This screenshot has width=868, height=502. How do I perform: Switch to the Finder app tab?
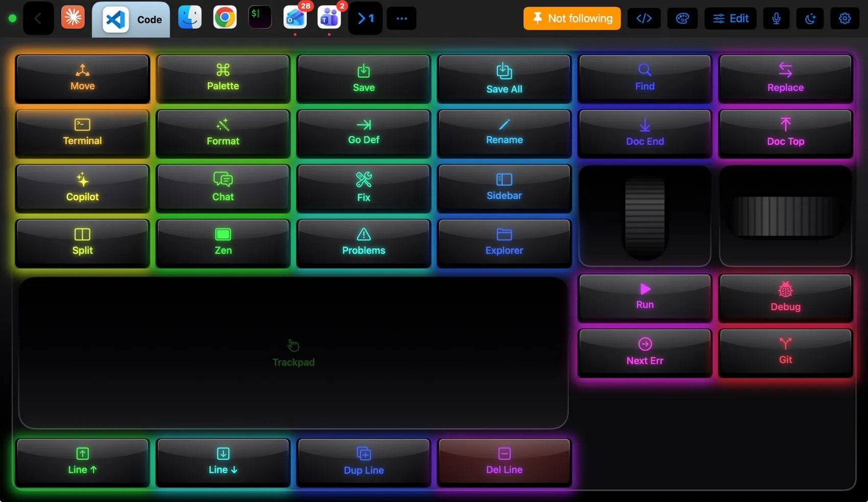[190, 17]
